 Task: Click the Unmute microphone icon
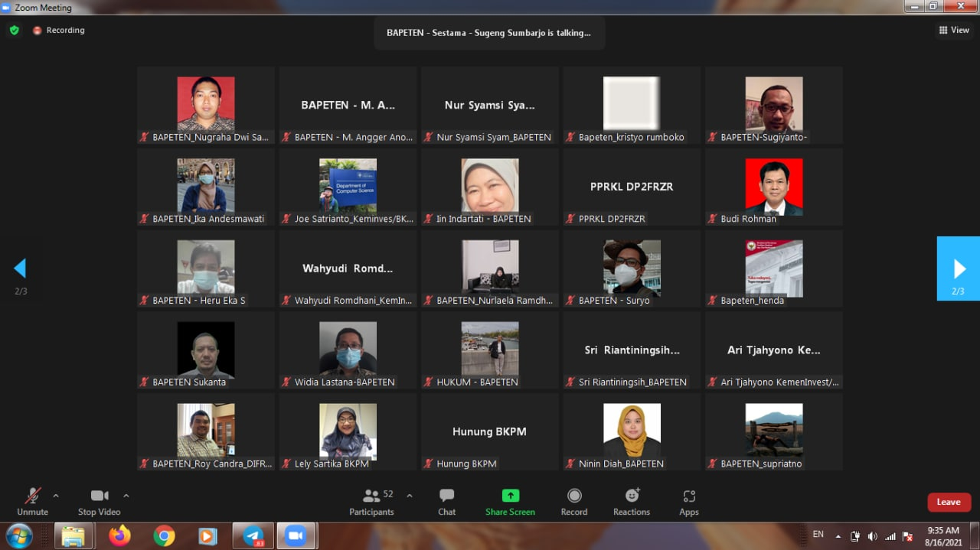[32, 496]
